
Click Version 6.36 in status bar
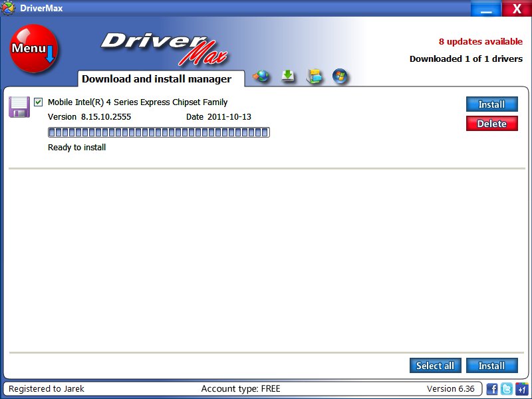(451, 388)
